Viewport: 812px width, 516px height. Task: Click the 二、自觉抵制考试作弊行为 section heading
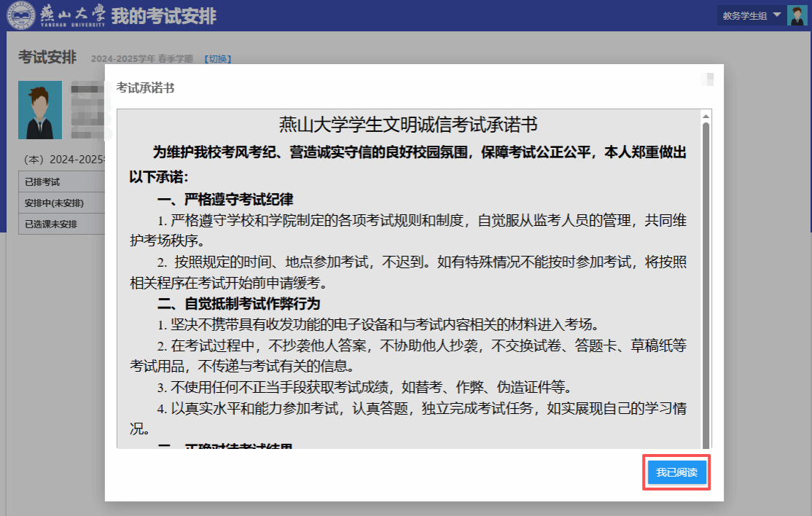tap(239, 303)
